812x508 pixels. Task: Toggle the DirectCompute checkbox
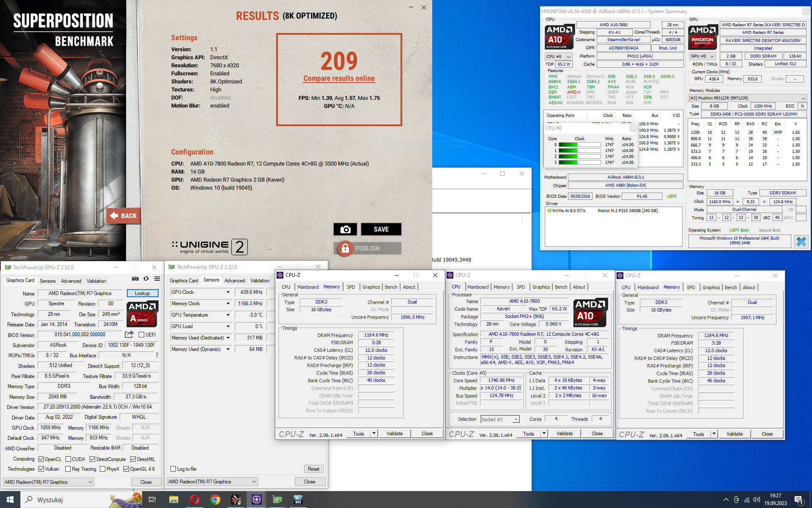coord(92,459)
